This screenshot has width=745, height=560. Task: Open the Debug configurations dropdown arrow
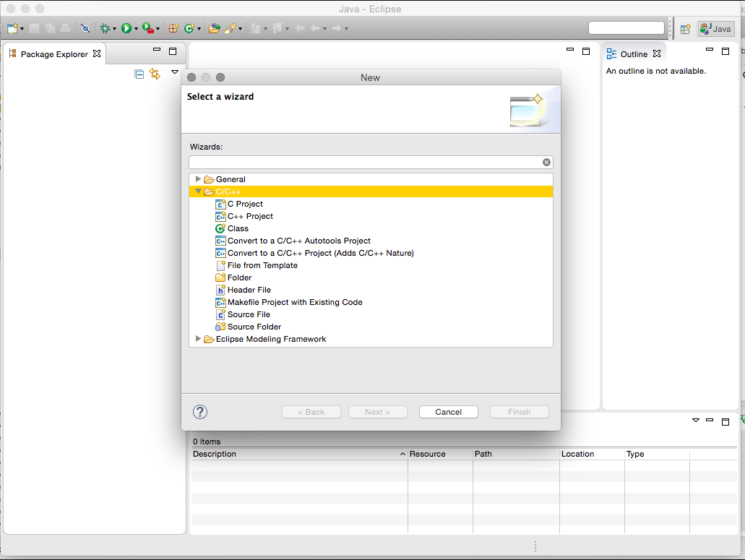tap(114, 29)
